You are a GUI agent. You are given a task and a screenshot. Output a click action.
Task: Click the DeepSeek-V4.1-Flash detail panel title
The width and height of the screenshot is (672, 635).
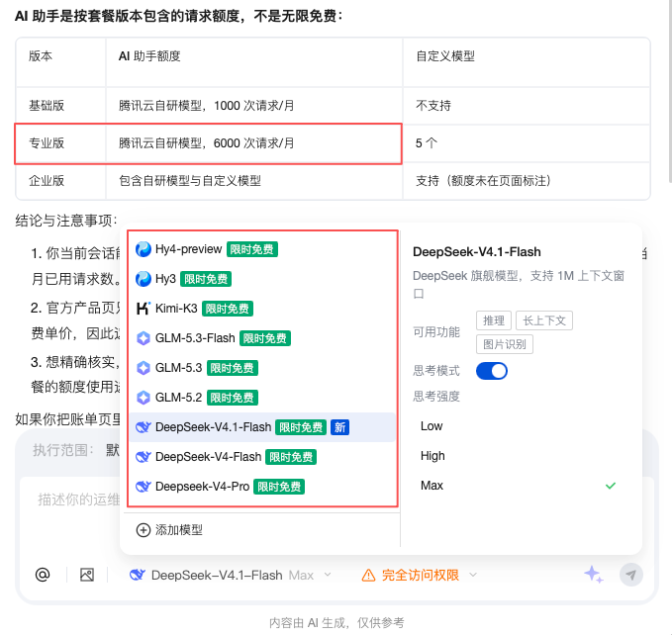click(x=477, y=252)
